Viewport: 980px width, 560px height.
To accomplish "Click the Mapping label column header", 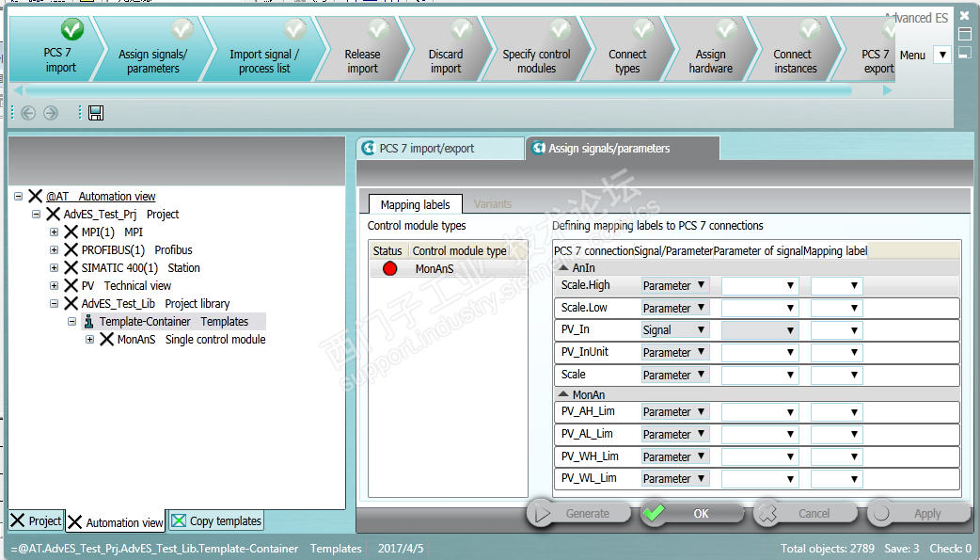I will pyautogui.click(x=835, y=251).
